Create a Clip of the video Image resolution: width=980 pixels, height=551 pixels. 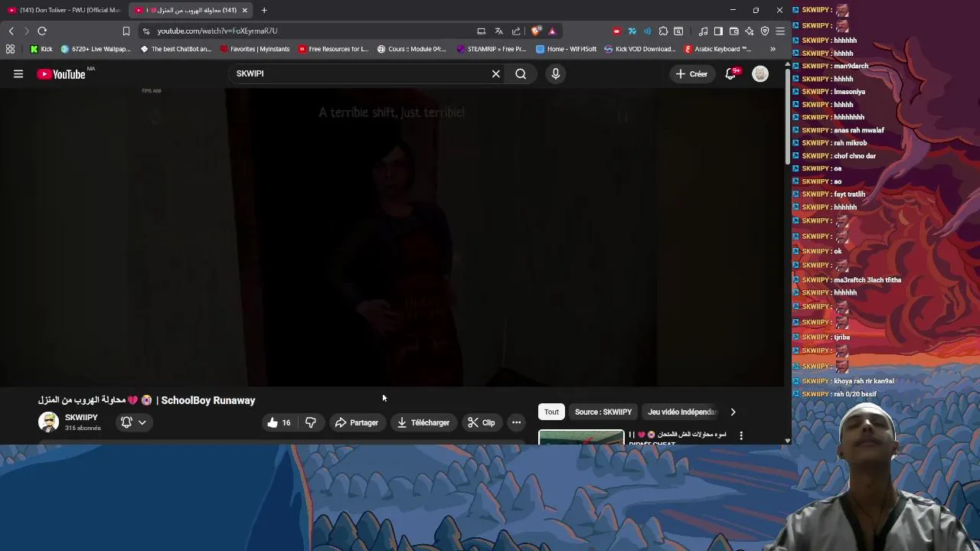tap(482, 422)
